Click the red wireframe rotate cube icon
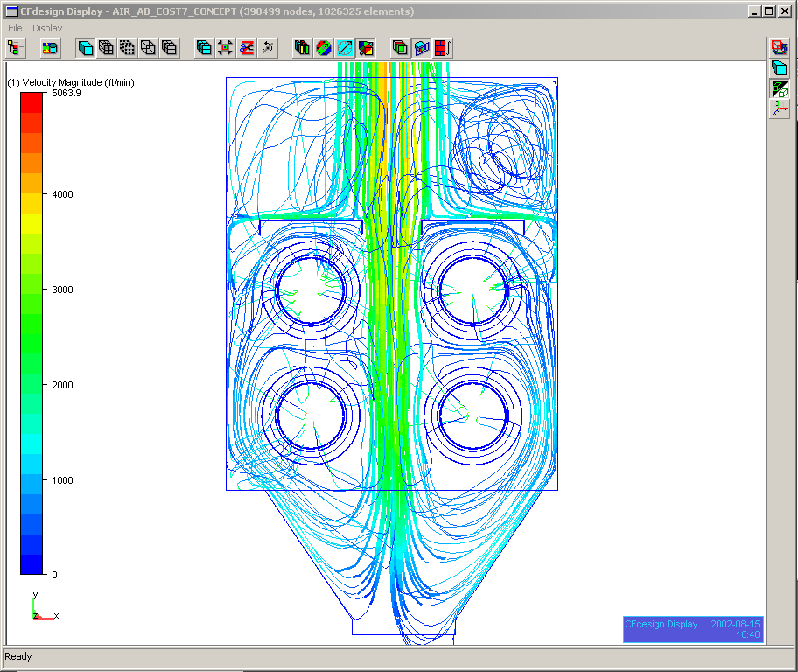 click(778, 48)
